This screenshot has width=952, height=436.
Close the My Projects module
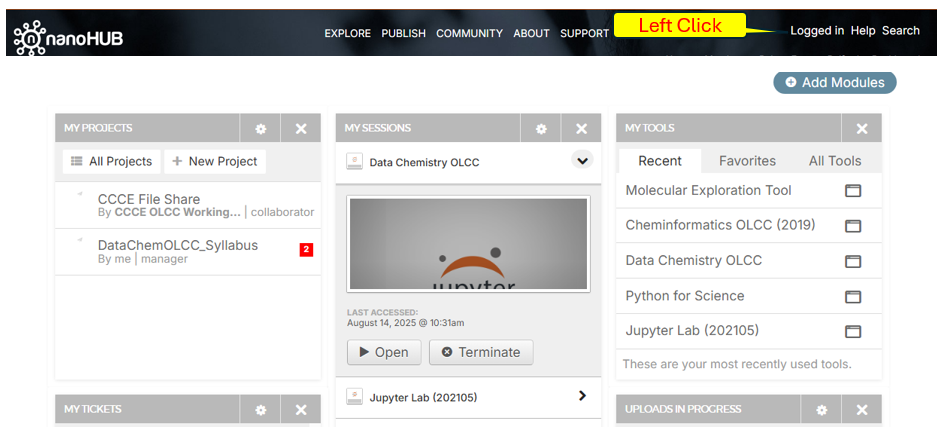301,129
